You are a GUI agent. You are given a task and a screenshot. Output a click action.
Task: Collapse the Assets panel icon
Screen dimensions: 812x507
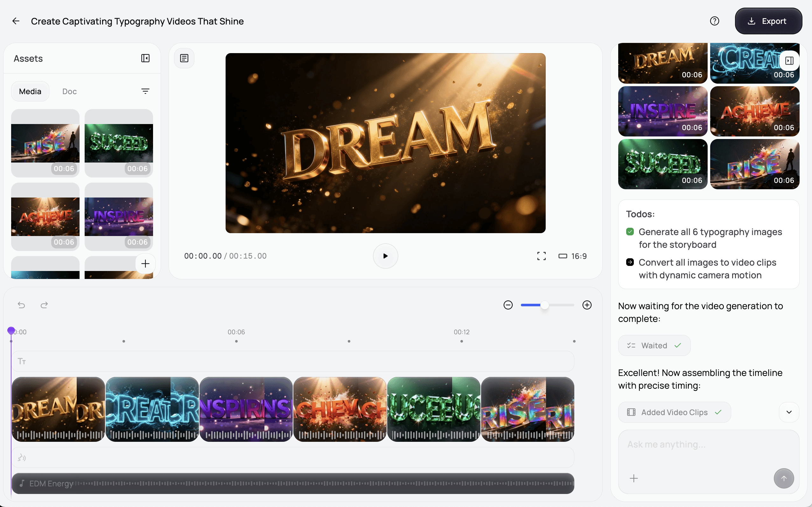click(145, 58)
